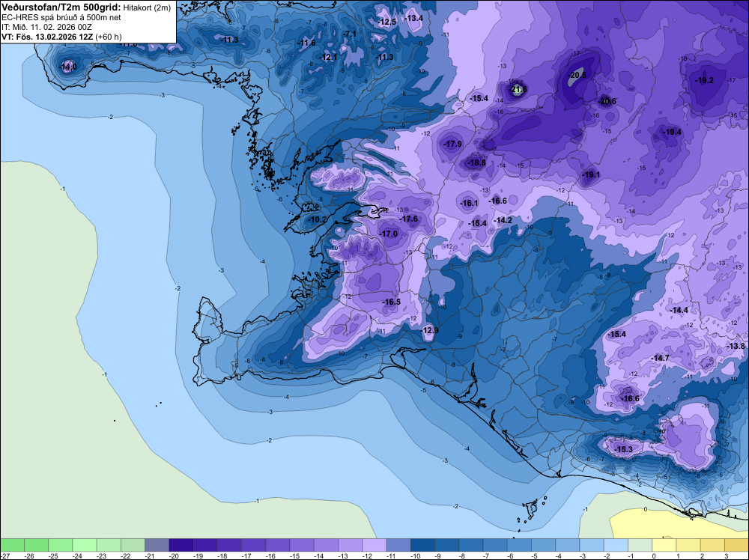Image resolution: width=749 pixels, height=560 pixels.
Task: Click the -19.4 temperature label
Action: 673,133
